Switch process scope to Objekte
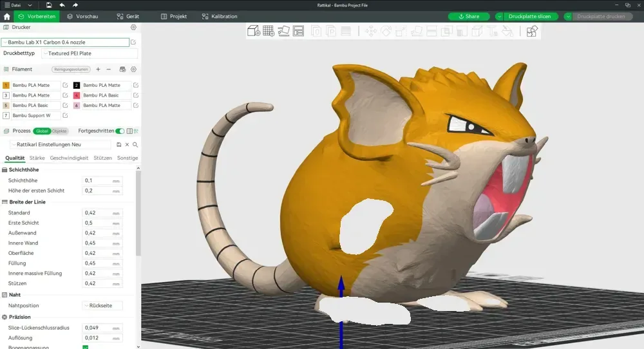 (59, 131)
